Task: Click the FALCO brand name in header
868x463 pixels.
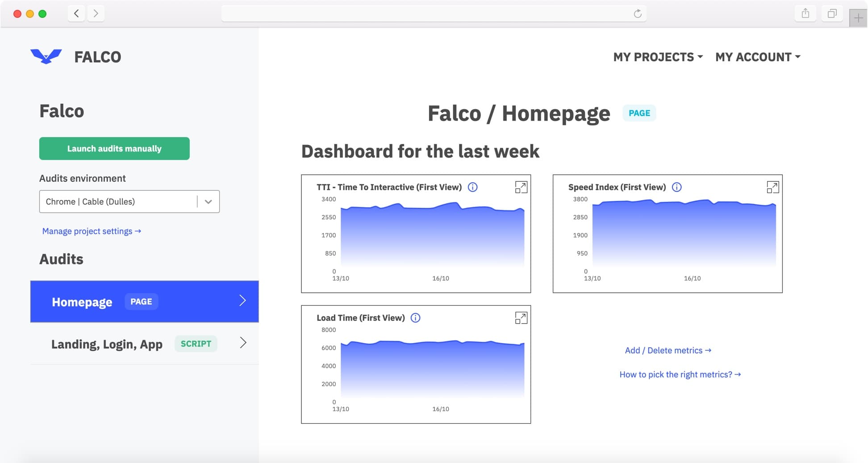Action: [97, 57]
